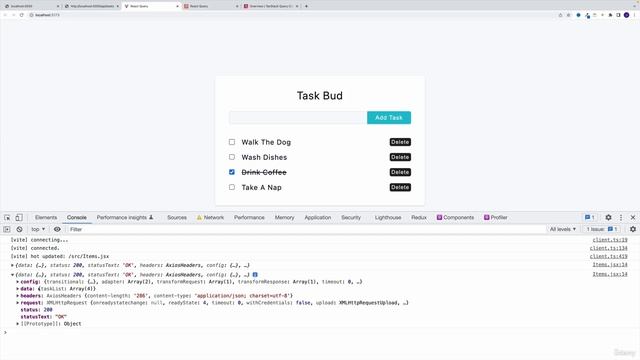
Task: Uncheck the Drink Coffee checkbox
Action: point(232,172)
